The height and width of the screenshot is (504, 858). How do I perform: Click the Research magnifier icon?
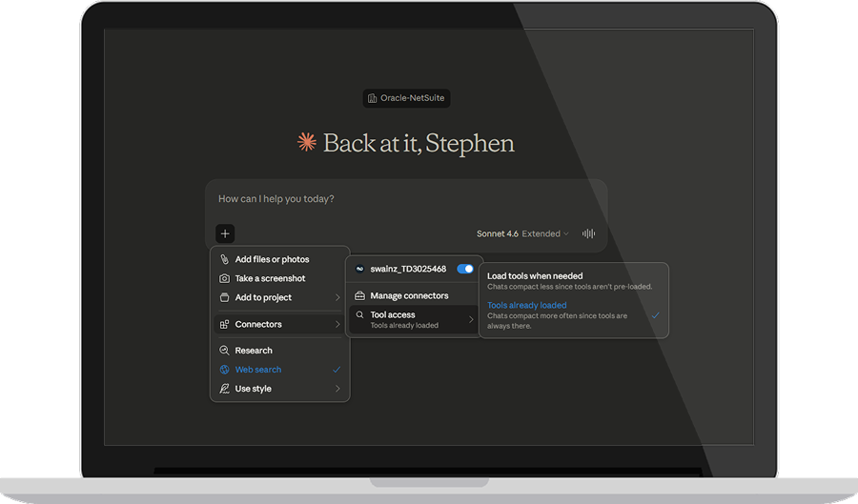click(x=224, y=351)
